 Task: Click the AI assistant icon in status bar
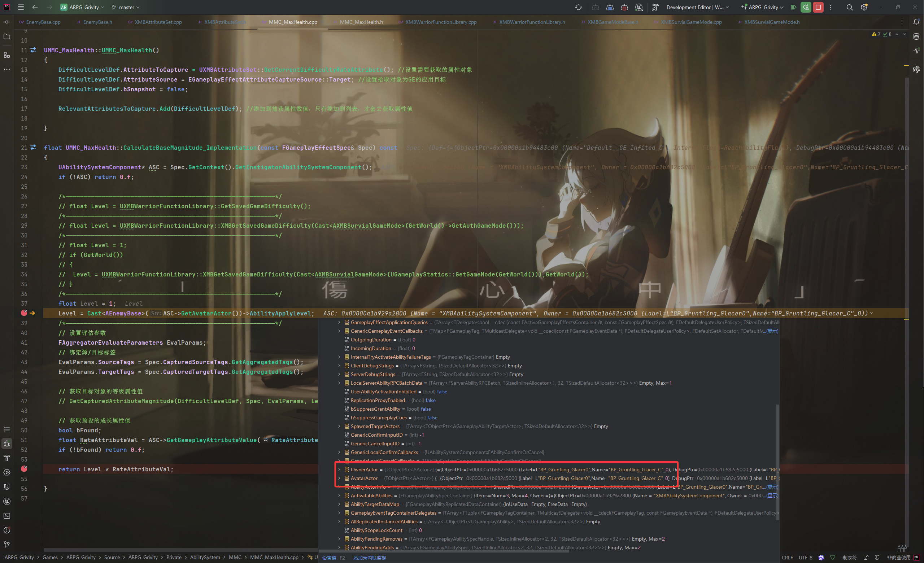pyautogui.click(x=821, y=557)
